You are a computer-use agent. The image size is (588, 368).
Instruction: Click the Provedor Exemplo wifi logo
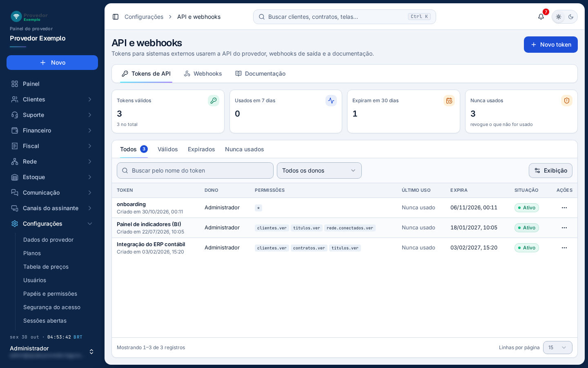16,16
